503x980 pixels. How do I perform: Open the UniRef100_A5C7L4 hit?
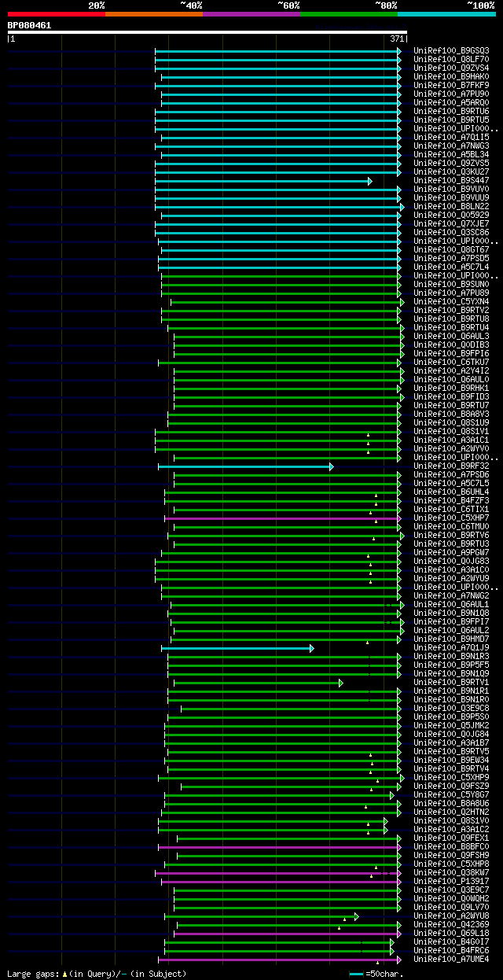(452, 267)
